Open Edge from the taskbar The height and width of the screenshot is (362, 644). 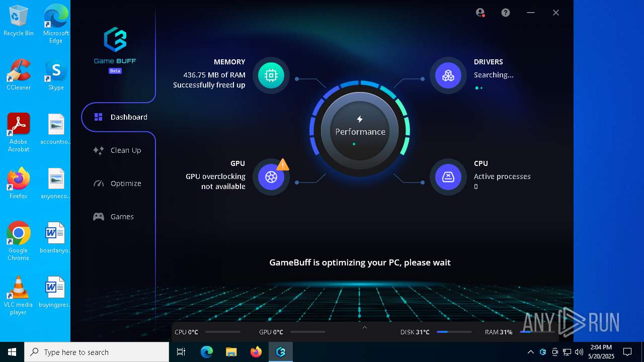click(x=207, y=352)
